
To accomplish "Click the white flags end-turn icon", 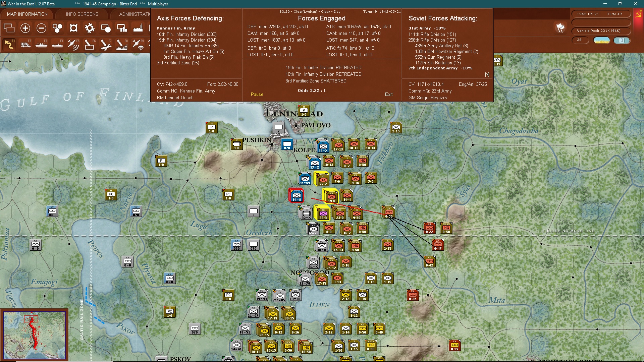I will [560, 28].
